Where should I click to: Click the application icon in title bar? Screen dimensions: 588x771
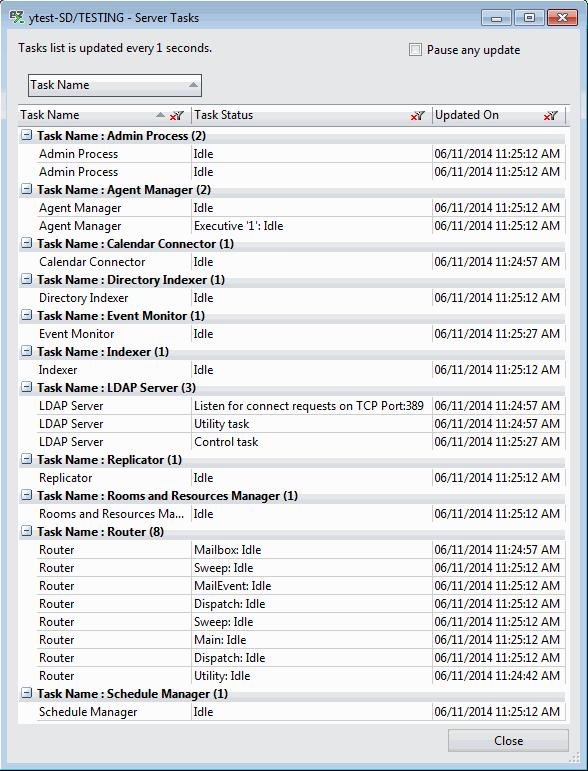click(x=16, y=17)
